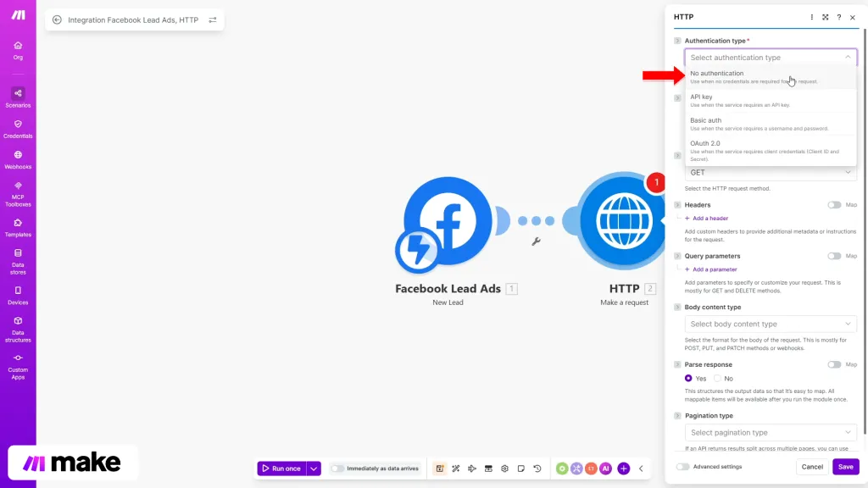Select the Facebook Lead Ads module
This screenshot has width=868, height=488.
448,220
